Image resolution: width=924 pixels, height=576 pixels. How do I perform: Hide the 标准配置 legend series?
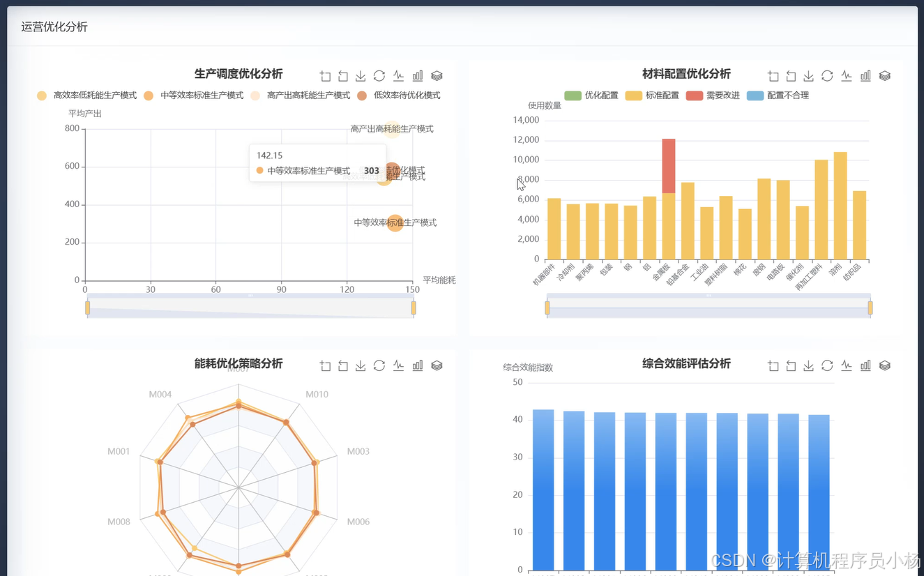652,96
